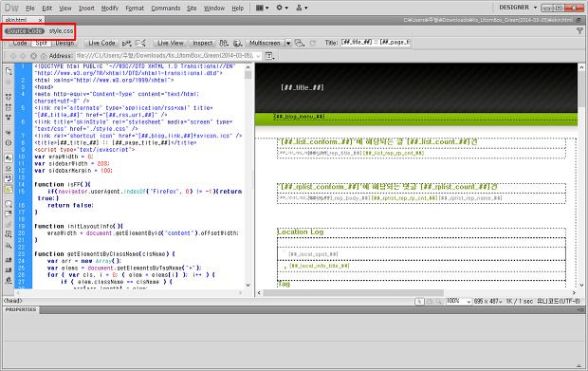Click the Collapse Full Tag icon
Viewport: 588px width, 371px height.
(x=9, y=97)
